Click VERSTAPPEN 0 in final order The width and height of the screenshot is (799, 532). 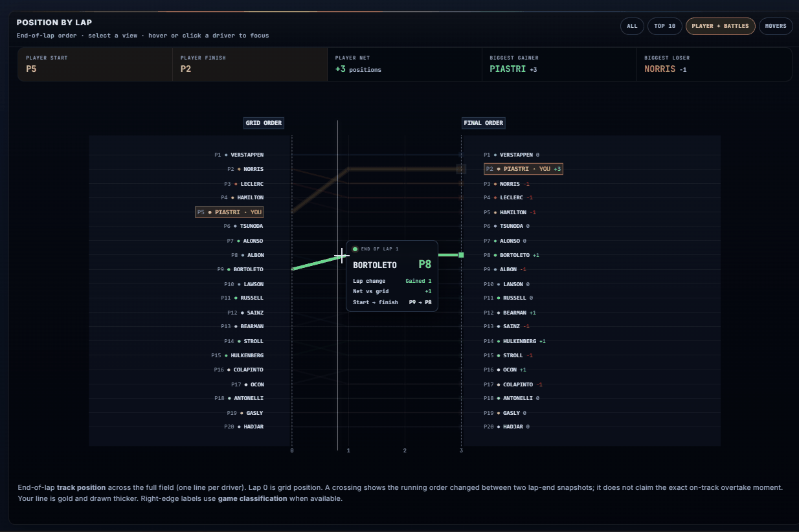[512, 155]
